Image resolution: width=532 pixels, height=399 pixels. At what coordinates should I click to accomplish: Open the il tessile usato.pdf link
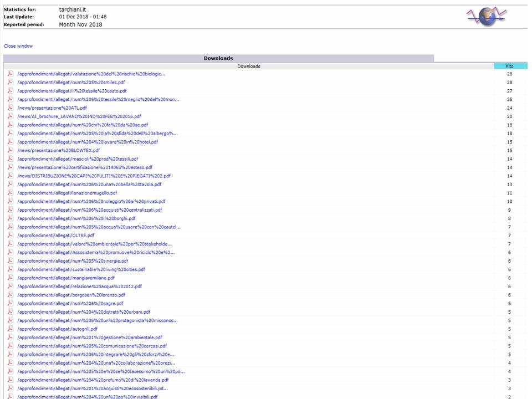[71, 91]
